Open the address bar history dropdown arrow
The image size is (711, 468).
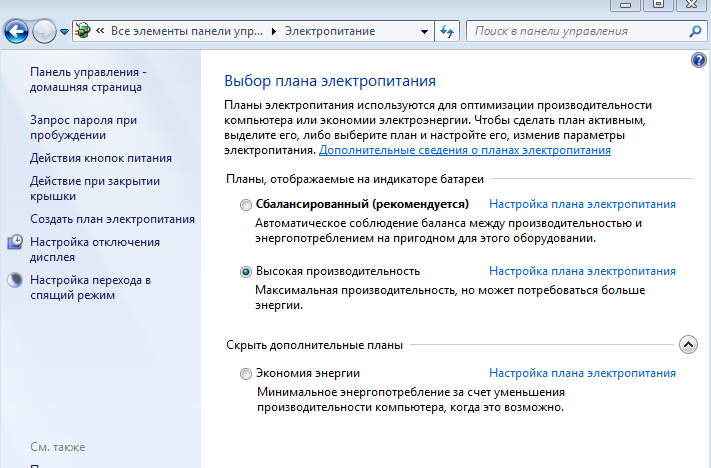[423, 31]
